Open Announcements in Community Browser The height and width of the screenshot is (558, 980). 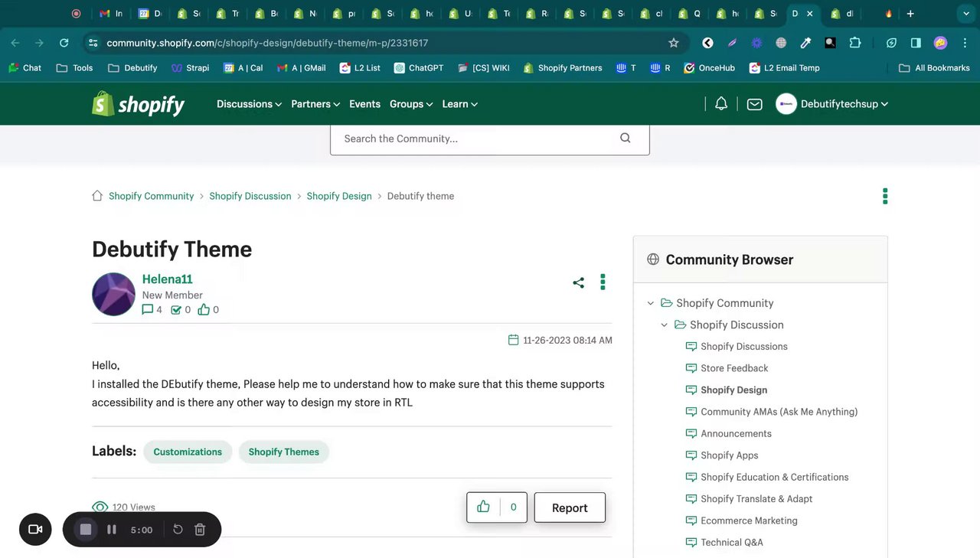click(x=736, y=433)
